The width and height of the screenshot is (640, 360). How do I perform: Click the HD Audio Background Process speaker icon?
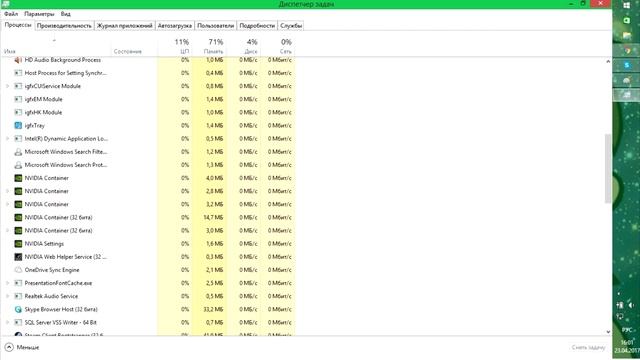[x=18, y=60]
